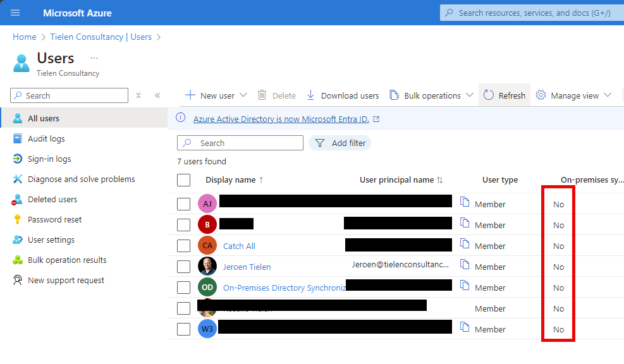Open All users in the sidebar
Screen dimensions: 624x364
tap(84, 118)
